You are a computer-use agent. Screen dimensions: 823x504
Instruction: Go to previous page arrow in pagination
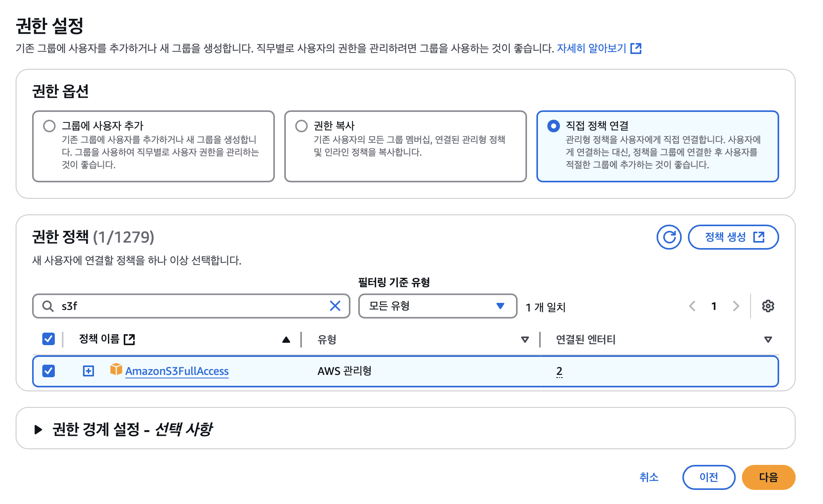pos(692,306)
